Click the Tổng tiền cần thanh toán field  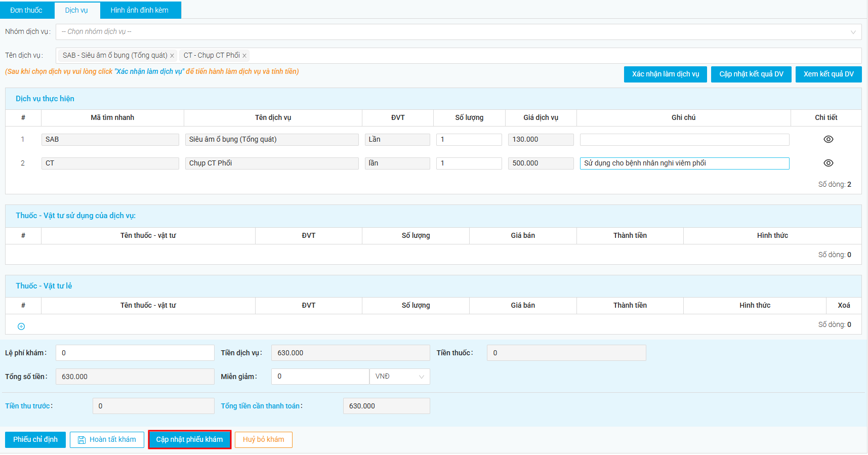[387, 406]
